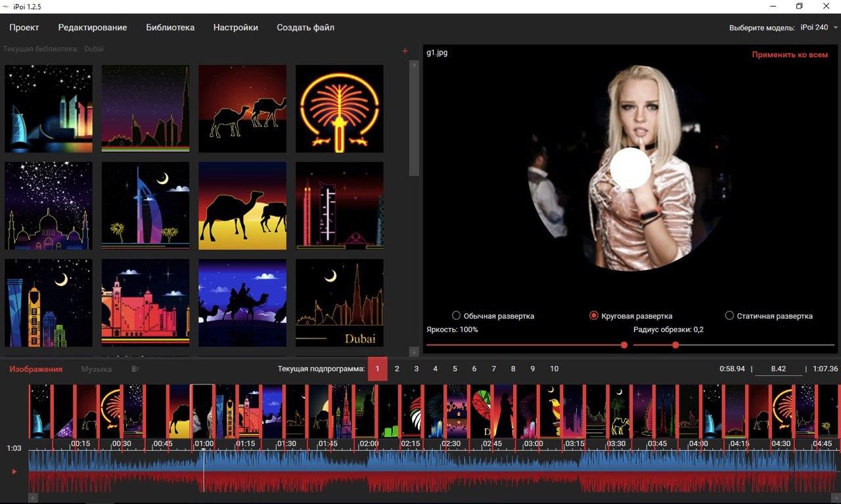Select the neon palm tree library image

340,109
